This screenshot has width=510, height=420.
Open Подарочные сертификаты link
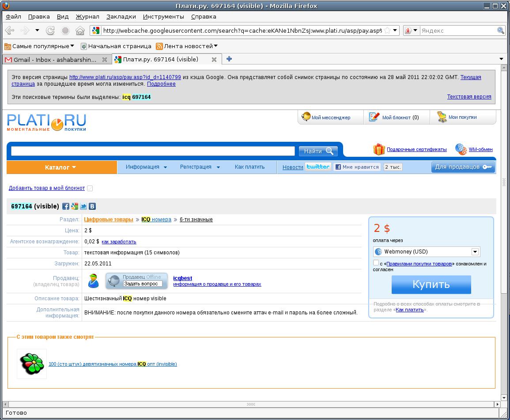click(x=416, y=149)
